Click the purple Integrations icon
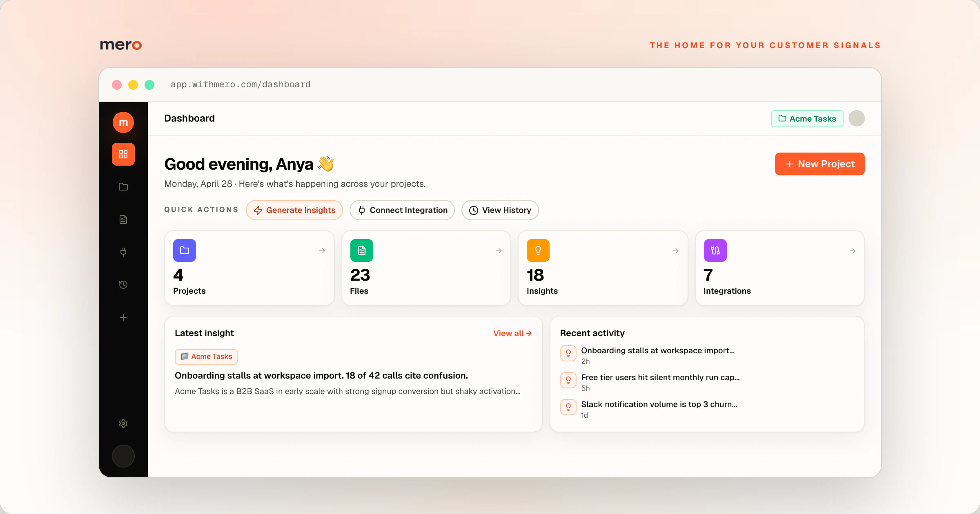Image resolution: width=980 pixels, height=514 pixels. (x=715, y=250)
